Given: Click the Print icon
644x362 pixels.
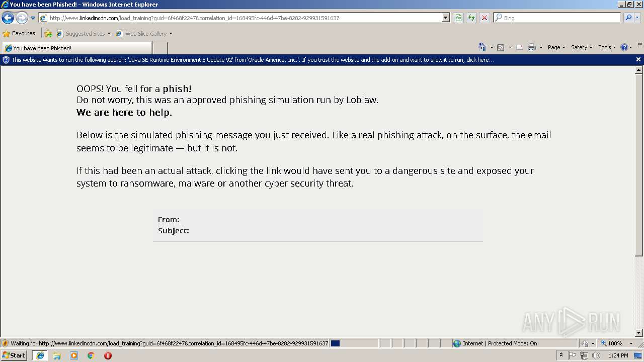Looking at the screenshot, I should coord(532,47).
